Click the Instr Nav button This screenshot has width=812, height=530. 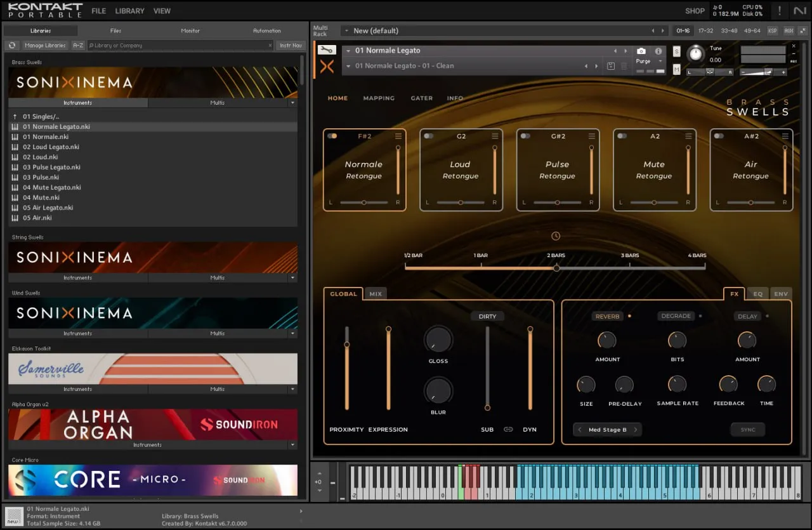[291, 46]
